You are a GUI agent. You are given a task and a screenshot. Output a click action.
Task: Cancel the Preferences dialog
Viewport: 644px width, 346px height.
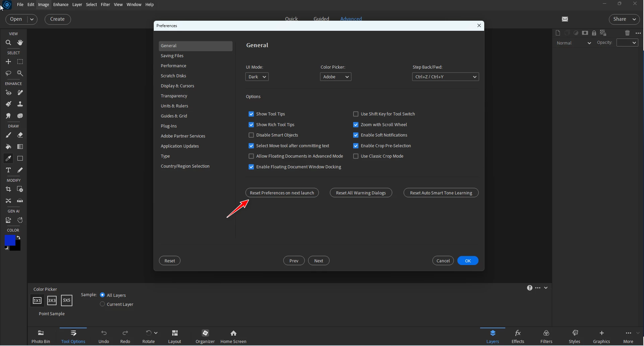[x=443, y=261]
